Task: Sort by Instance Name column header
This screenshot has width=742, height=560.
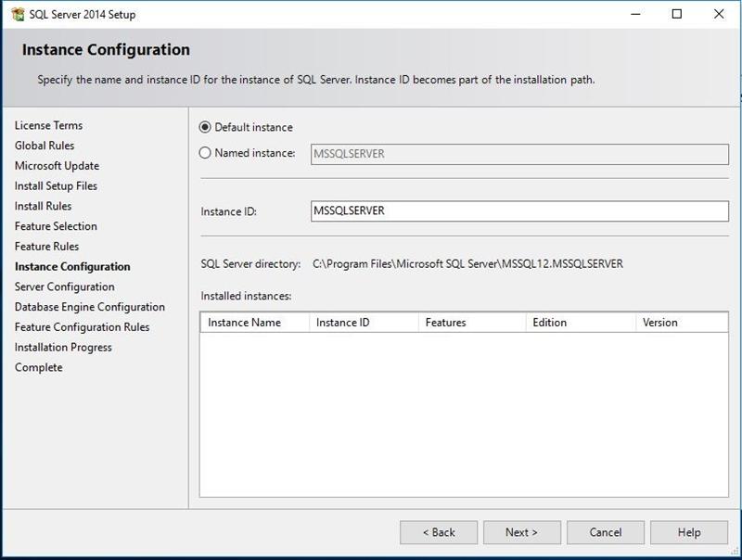Action: point(254,323)
